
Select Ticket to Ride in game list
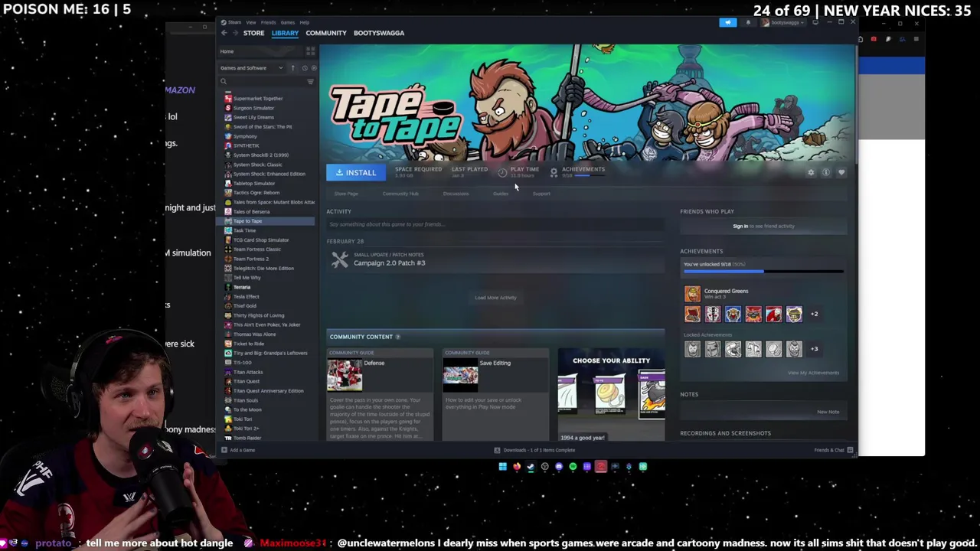[x=248, y=344]
